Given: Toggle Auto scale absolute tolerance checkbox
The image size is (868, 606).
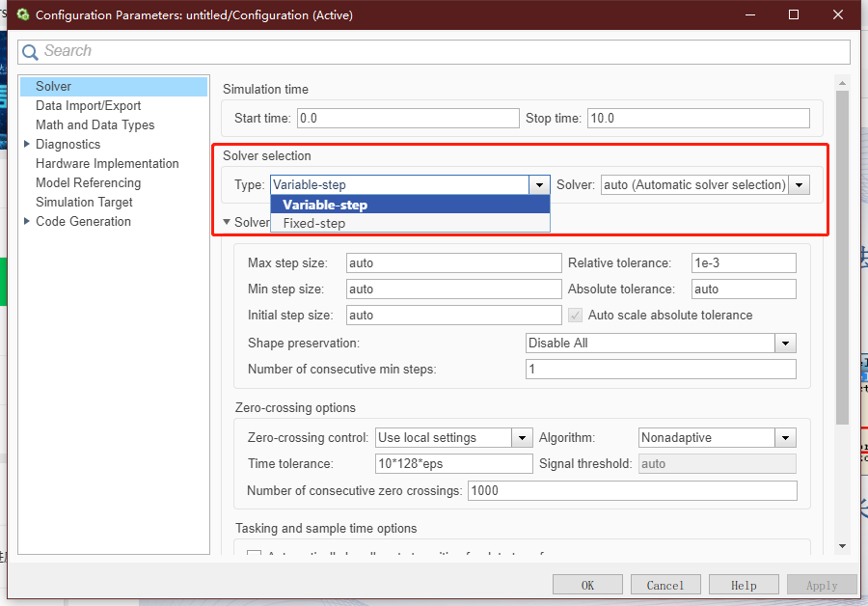Looking at the screenshot, I should click(x=575, y=316).
